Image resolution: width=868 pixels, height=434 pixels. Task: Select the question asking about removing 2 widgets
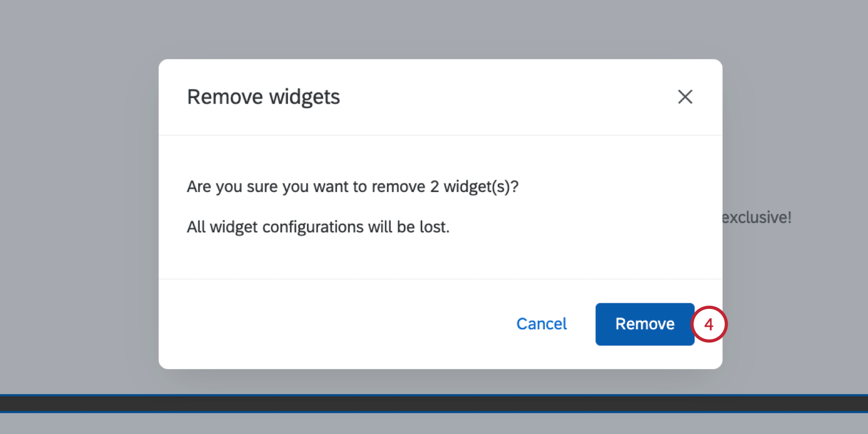[x=352, y=186]
